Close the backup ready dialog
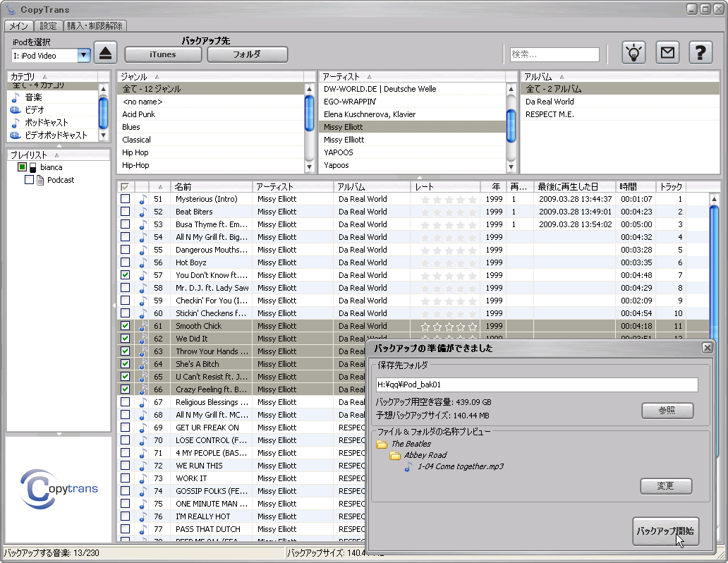The image size is (728, 563). 707,348
